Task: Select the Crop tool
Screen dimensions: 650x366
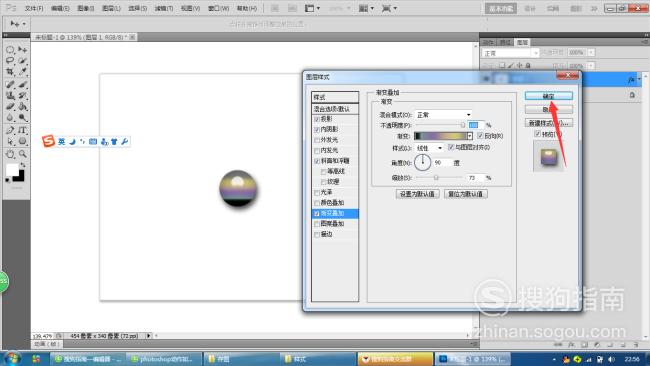Action: coord(10,72)
